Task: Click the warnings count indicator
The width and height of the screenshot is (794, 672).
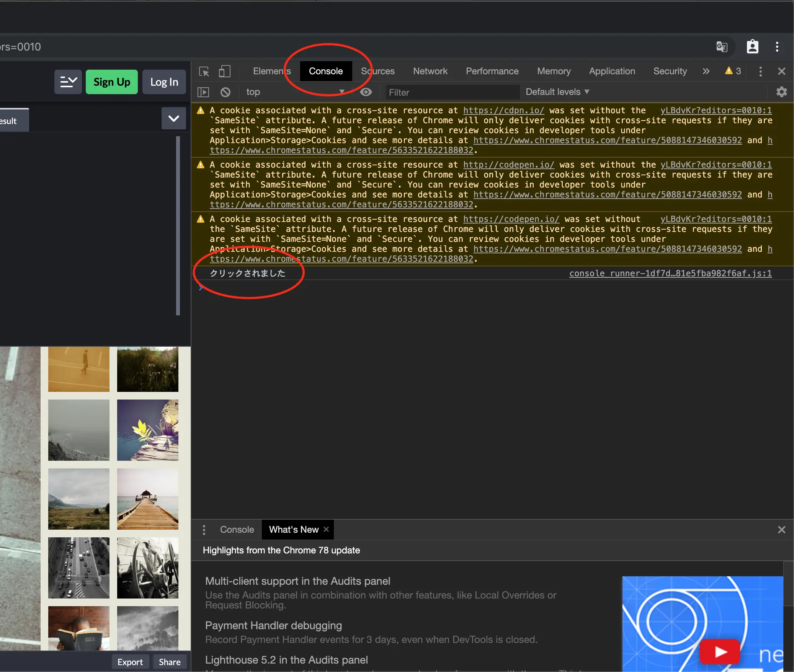Action: point(733,71)
